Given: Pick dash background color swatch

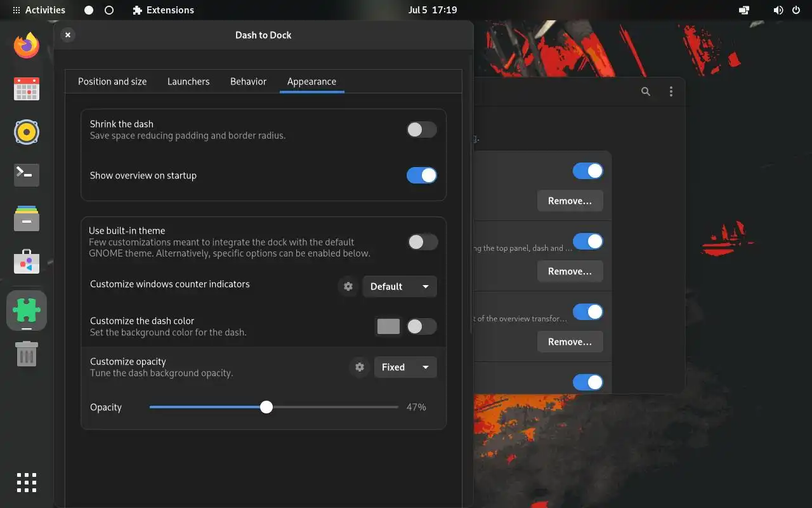Looking at the screenshot, I should pyautogui.click(x=388, y=326).
